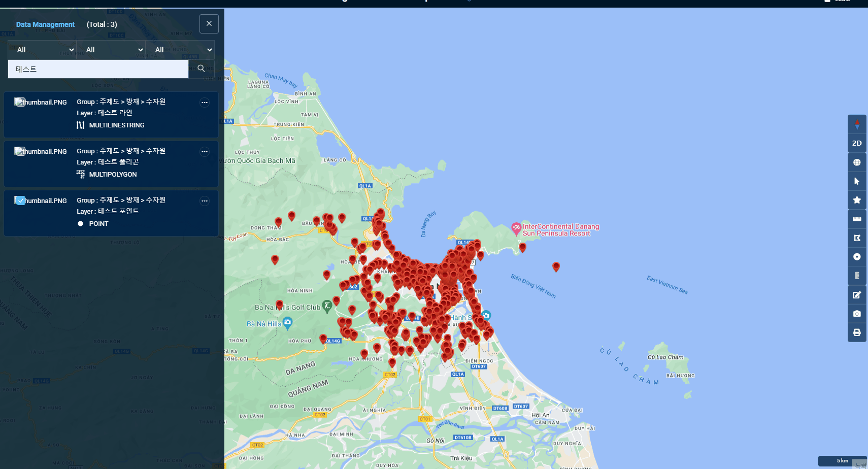Run search with magnifier icon
Image resolution: width=868 pixels, height=469 pixels.
point(201,69)
